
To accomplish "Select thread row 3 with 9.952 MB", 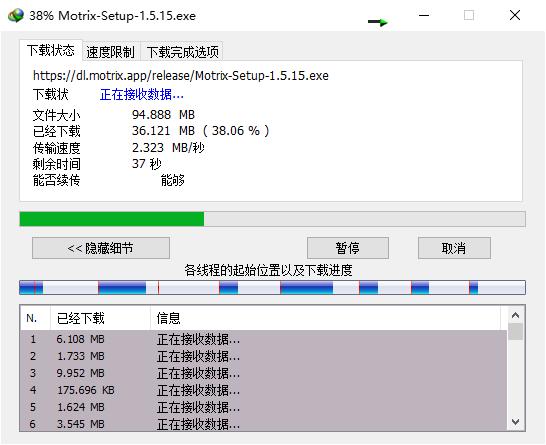I will pyautogui.click(x=264, y=373).
